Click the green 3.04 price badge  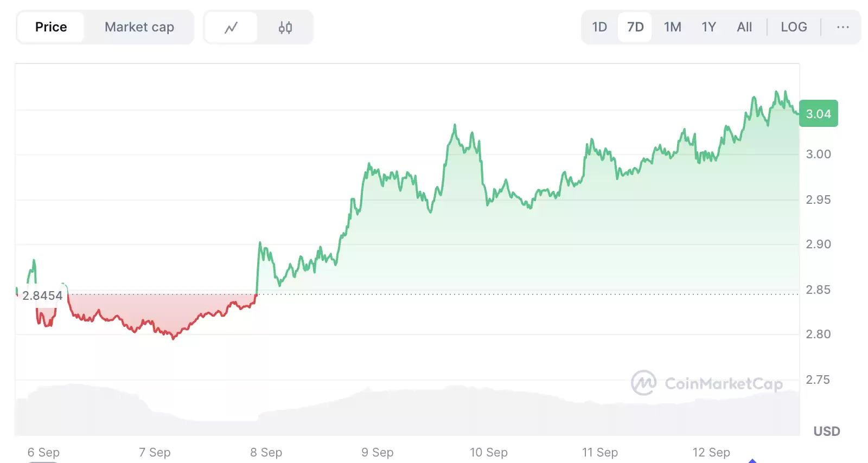tap(819, 114)
